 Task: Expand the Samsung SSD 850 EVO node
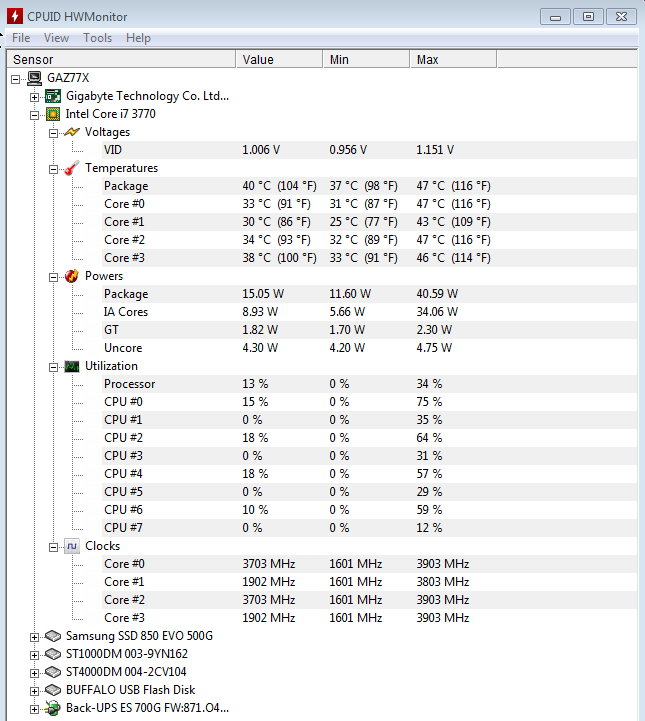pos(34,637)
